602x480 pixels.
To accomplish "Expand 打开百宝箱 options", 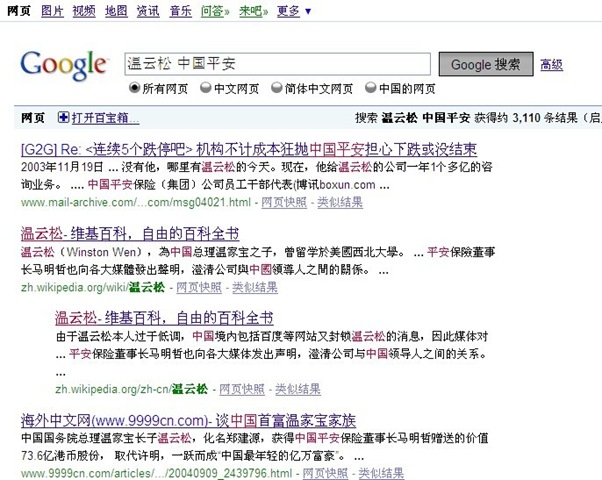I will pos(105,118).
